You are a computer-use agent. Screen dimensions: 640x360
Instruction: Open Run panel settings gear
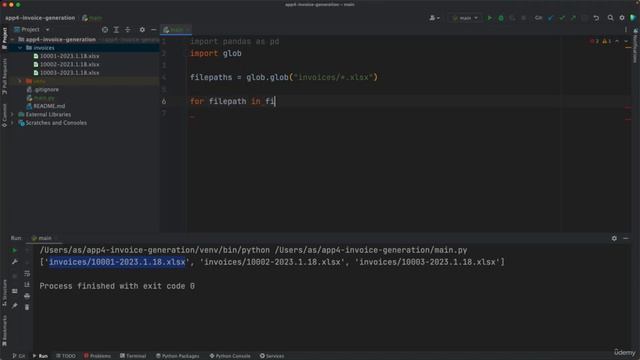614,238
